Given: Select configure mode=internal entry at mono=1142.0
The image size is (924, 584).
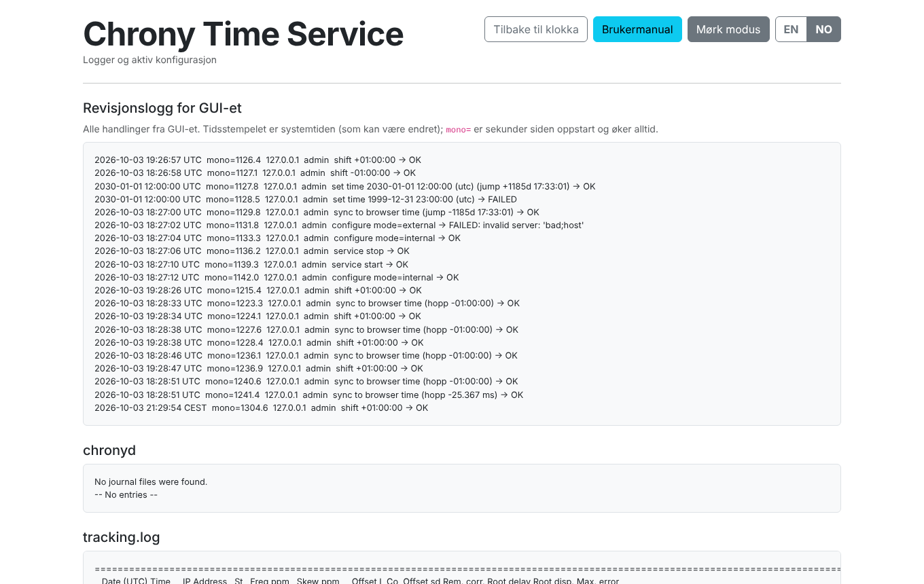Looking at the screenshot, I should point(277,278).
